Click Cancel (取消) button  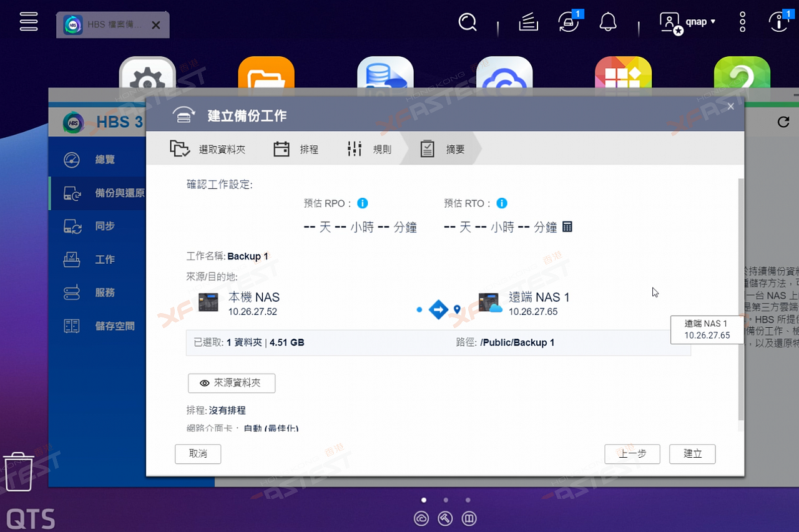click(x=198, y=453)
